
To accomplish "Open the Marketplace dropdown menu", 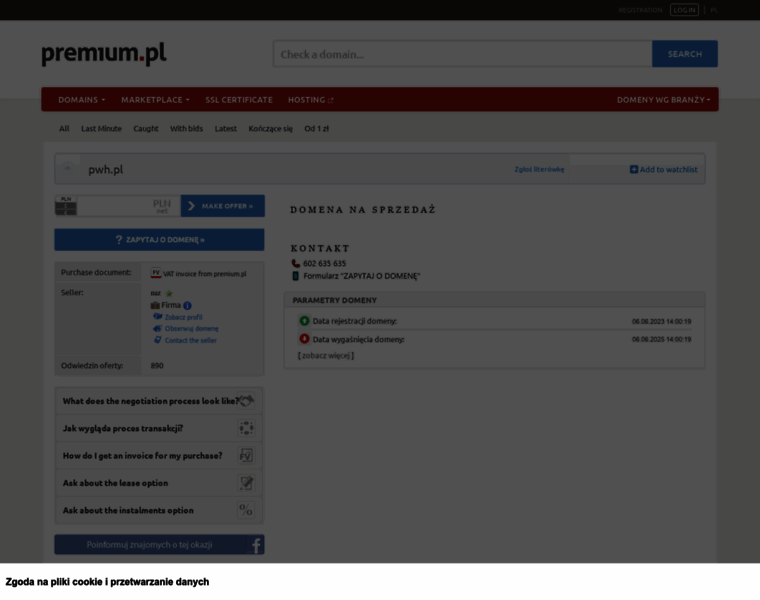I will [155, 100].
